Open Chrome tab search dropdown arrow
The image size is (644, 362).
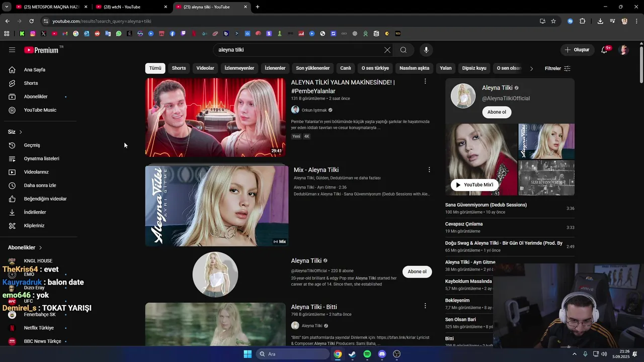[7, 7]
